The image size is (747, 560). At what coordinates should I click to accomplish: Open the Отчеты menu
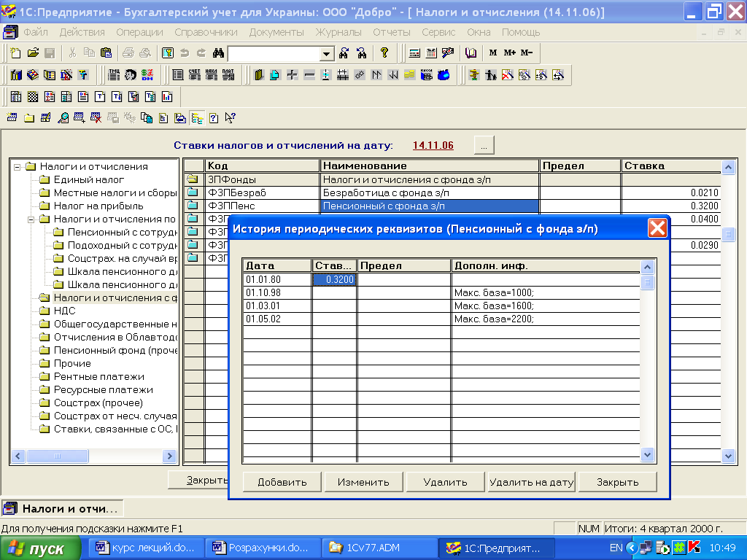(391, 32)
